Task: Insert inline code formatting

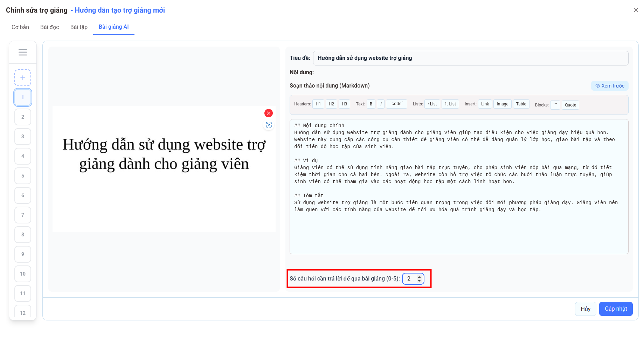Action: point(396,104)
